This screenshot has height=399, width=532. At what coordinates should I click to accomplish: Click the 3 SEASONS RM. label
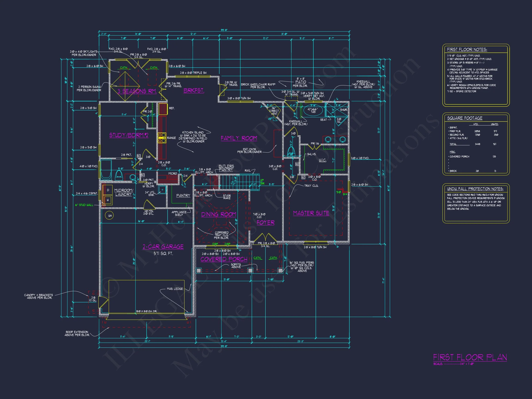(137, 91)
